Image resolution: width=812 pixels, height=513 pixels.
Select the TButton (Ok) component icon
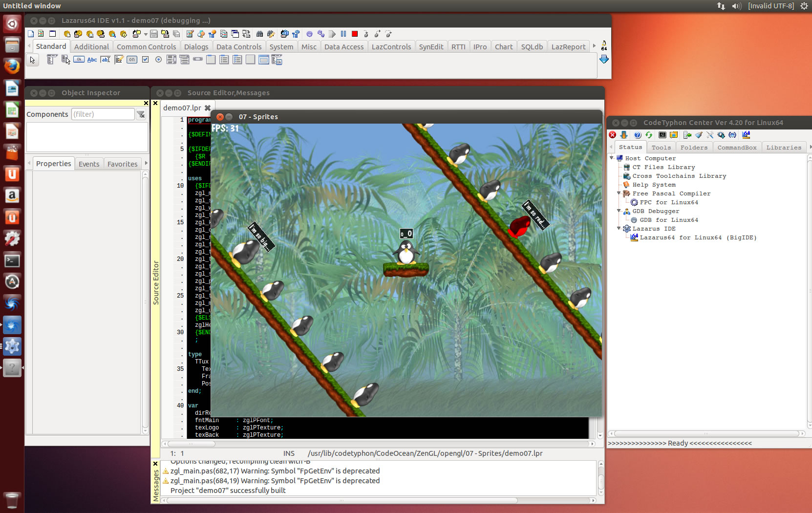[79, 60]
